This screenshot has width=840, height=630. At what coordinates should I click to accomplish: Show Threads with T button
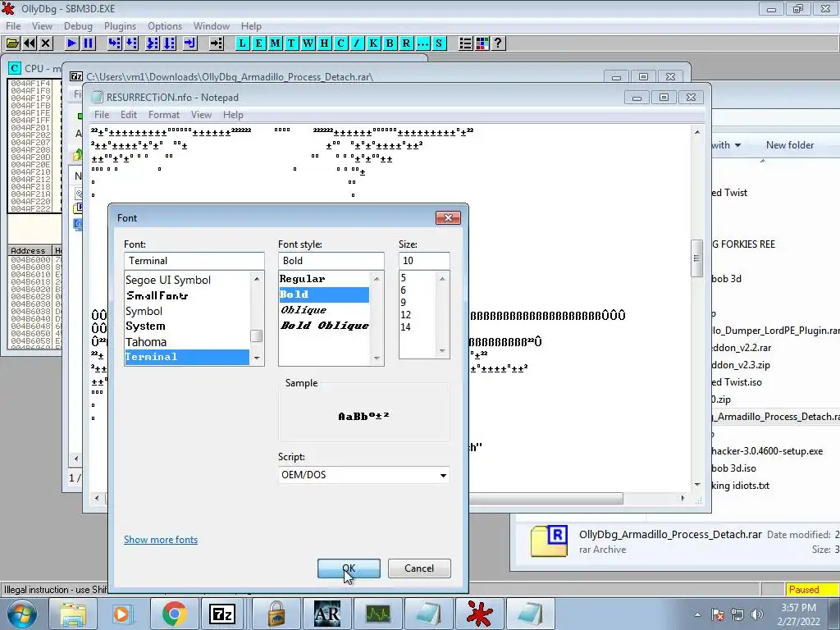coord(291,43)
